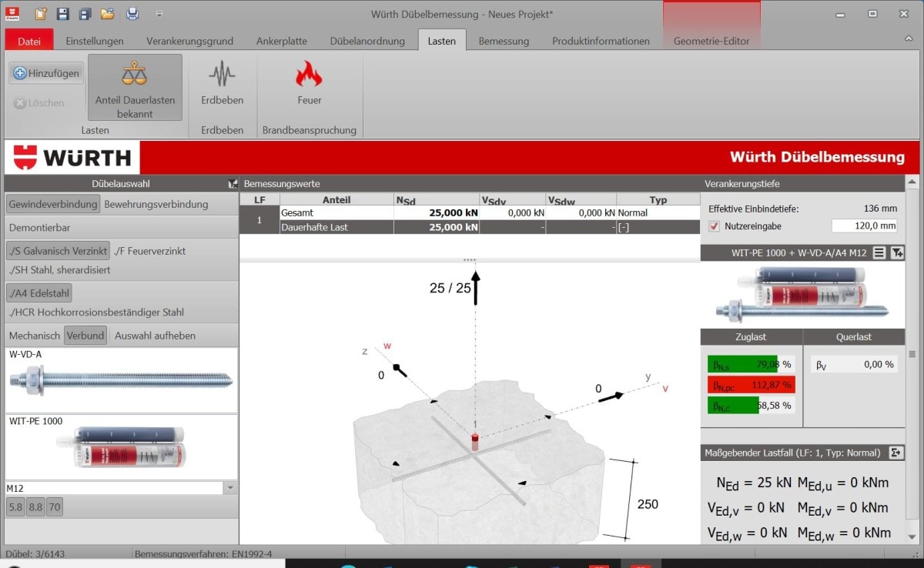Viewport: 924px width, 568px height.
Task: Click the Feuer flame icon
Action: (x=310, y=75)
